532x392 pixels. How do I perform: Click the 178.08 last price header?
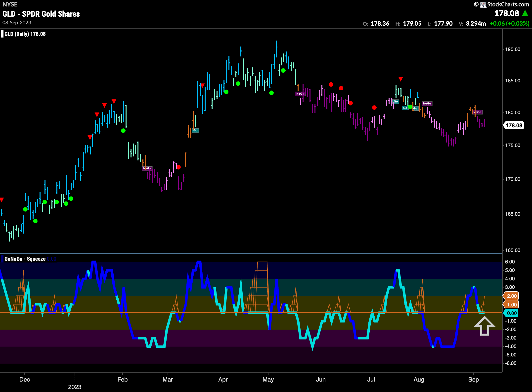507,13
